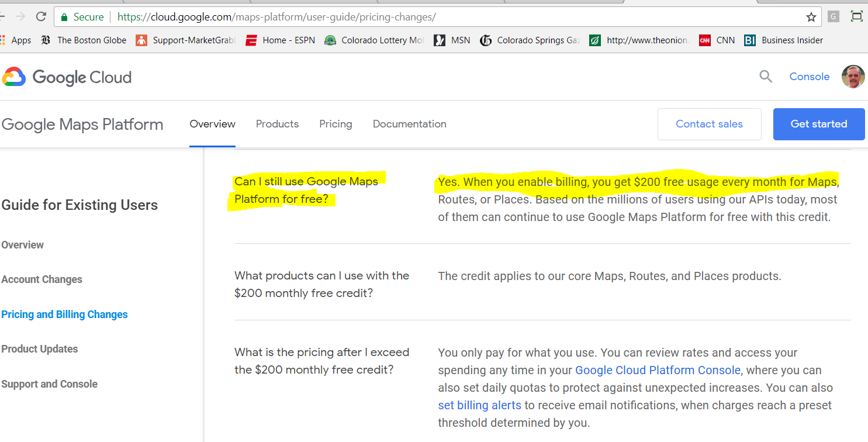The image size is (868, 442).
Task: Open The Boston Globe bookmark
Action: 84,40
